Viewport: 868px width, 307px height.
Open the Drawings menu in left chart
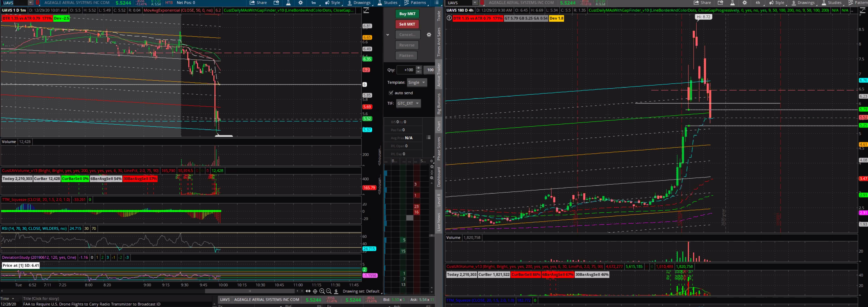[359, 3]
